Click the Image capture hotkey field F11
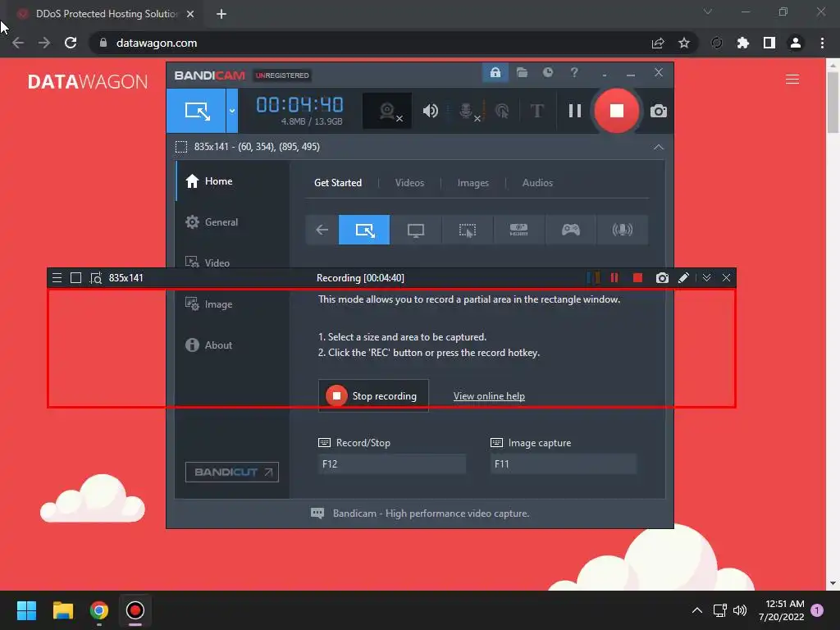Viewport: 840px width, 630px height. 564,464
